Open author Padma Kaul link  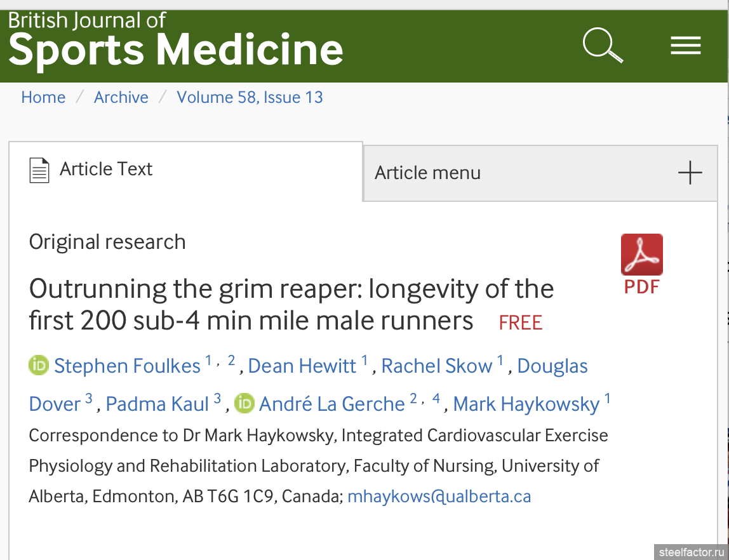pos(157,404)
